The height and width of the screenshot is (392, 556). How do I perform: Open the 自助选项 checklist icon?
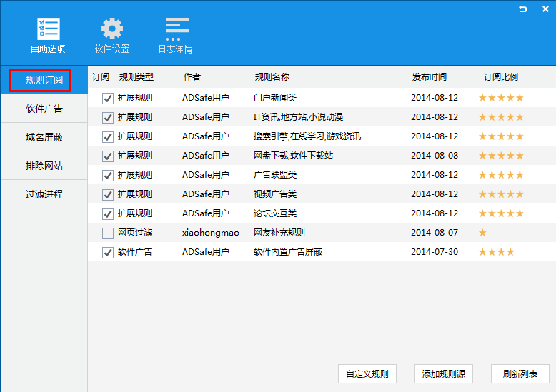click(x=48, y=29)
